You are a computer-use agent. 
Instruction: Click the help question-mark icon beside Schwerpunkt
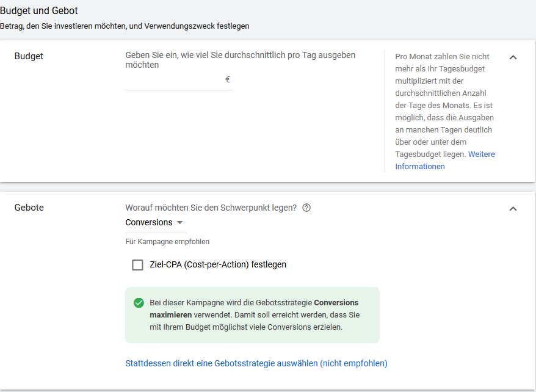coord(306,208)
